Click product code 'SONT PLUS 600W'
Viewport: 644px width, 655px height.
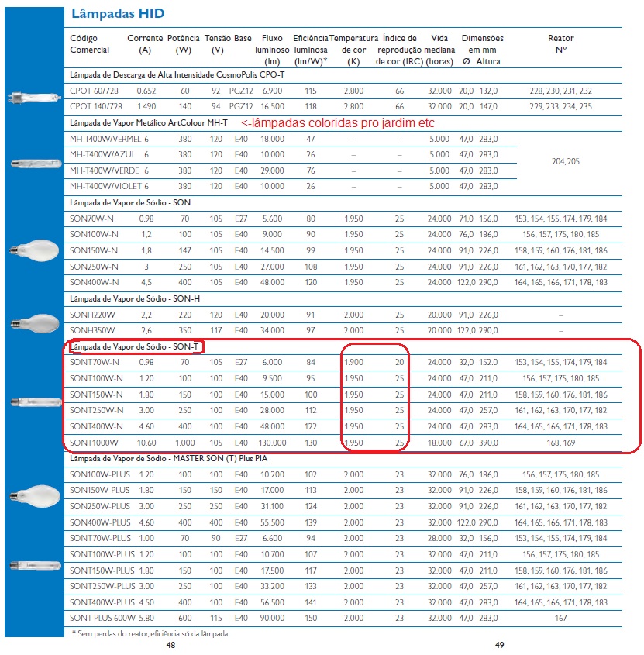(103, 618)
